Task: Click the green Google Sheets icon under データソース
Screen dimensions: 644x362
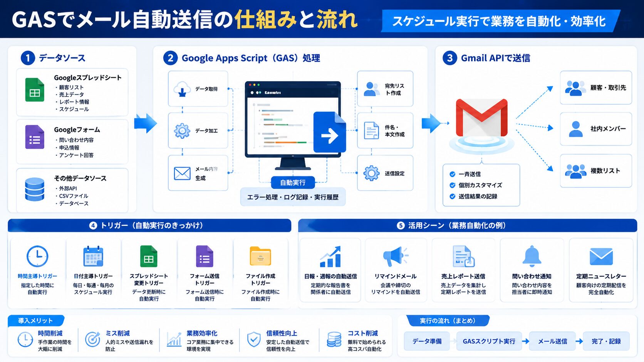Action: (35, 90)
